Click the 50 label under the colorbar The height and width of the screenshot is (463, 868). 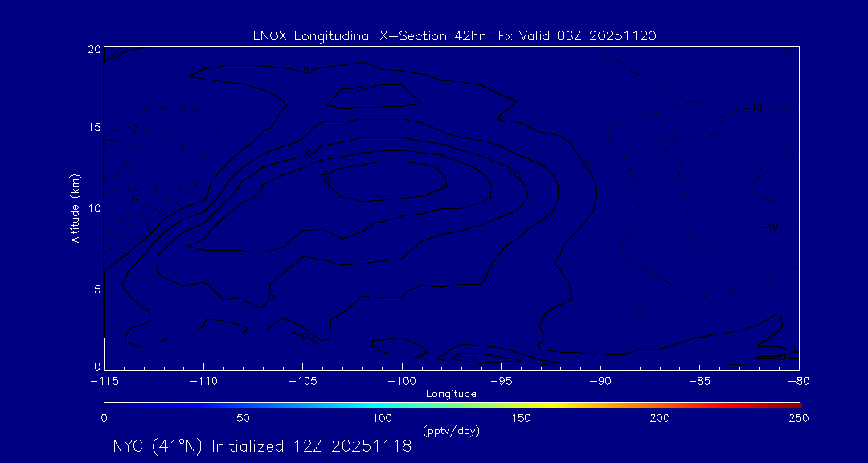[x=243, y=419]
